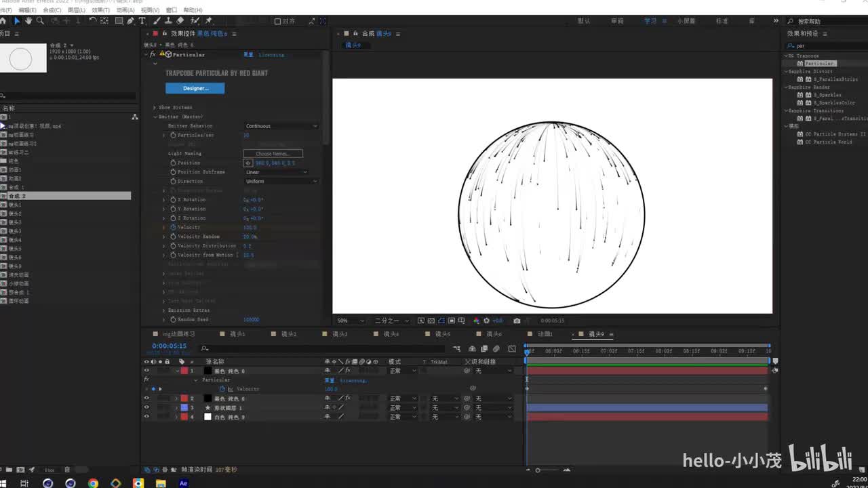Select the Rotation tool

tap(92, 21)
